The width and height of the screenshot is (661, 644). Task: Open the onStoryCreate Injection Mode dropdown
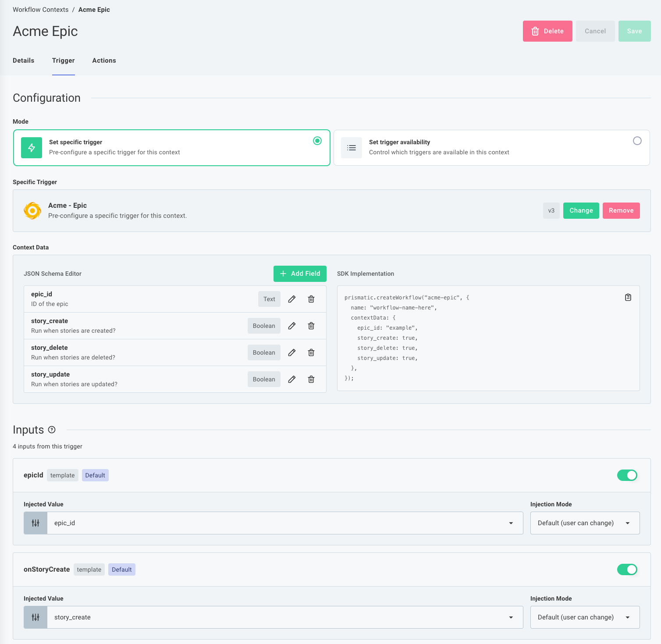pyautogui.click(x=585, y=617)
